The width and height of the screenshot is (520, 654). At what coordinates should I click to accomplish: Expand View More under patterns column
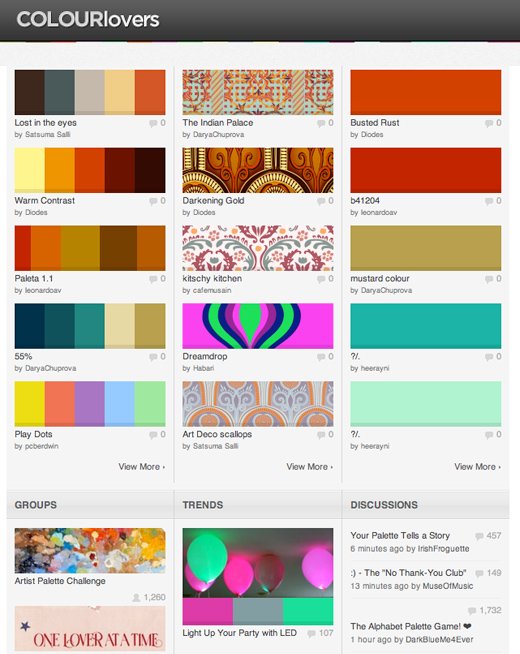(x=310, y=467)
